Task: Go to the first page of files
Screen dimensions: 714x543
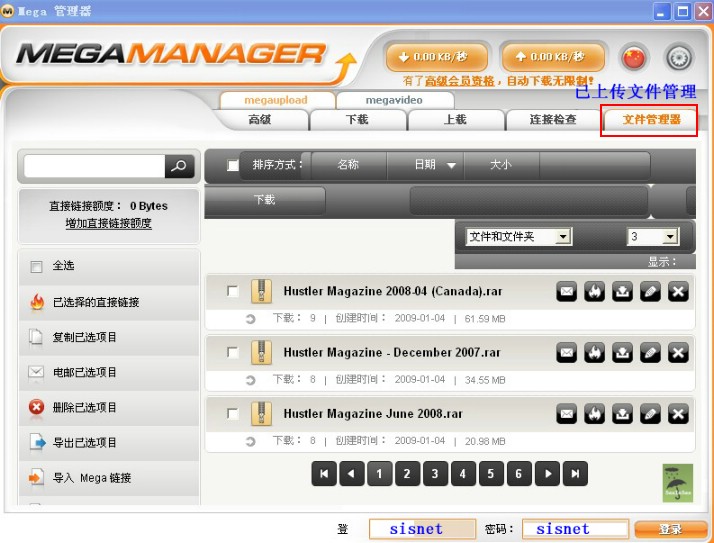Action: click(324, 474)
